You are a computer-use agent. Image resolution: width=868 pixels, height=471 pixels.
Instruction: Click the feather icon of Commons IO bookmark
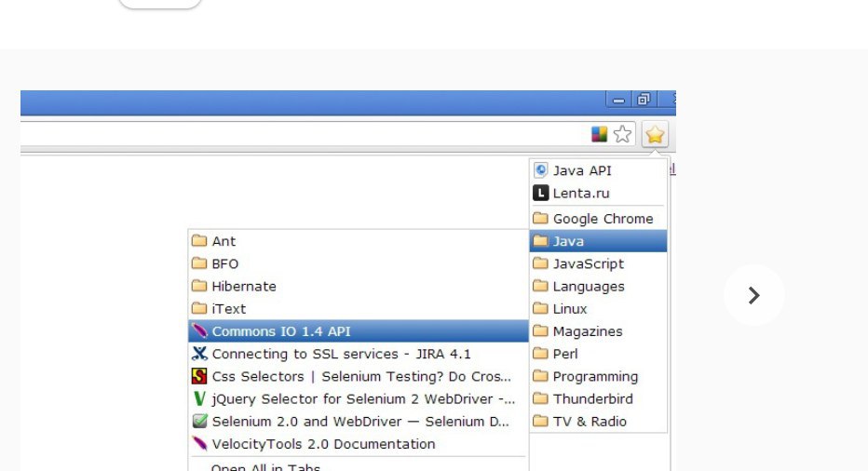click(199, 331)
